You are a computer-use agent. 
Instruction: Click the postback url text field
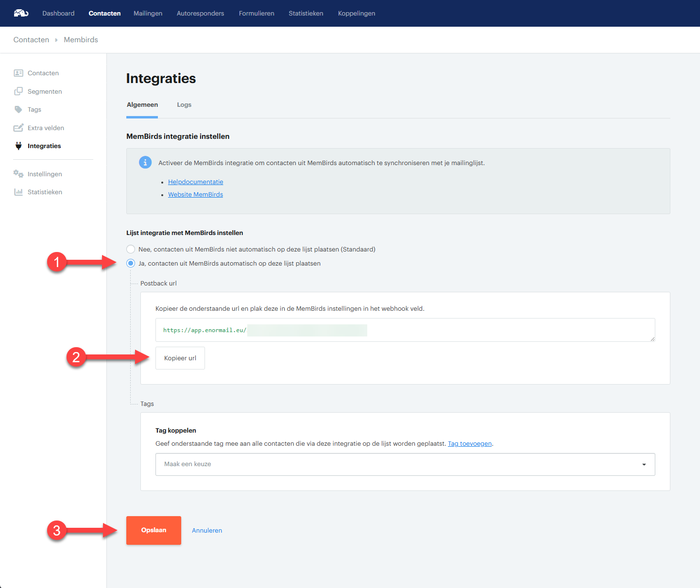[405, 330]
